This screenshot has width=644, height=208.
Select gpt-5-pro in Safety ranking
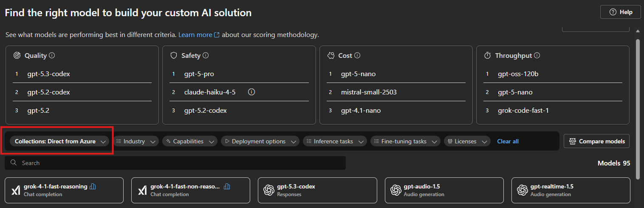199,74
